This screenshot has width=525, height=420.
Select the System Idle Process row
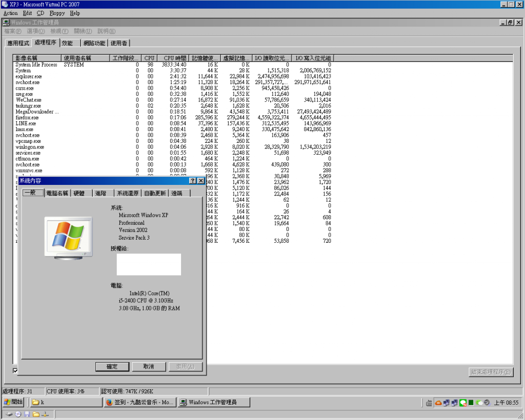point(173,65)
